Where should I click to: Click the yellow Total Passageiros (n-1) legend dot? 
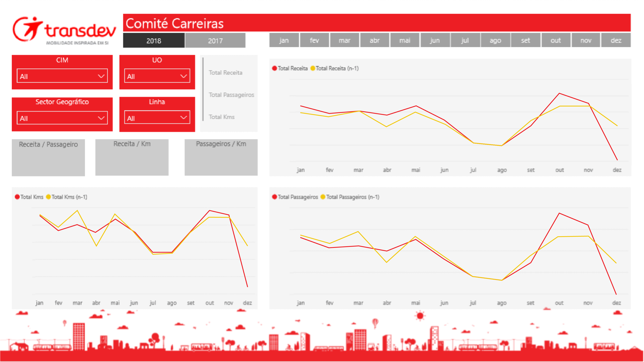[322, 197]
